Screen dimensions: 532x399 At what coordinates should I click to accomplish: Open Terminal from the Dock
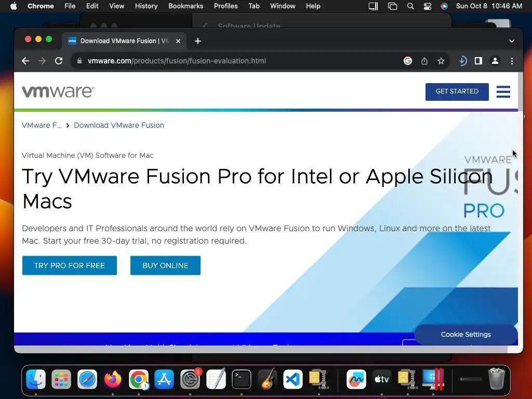tap(242, 379)
